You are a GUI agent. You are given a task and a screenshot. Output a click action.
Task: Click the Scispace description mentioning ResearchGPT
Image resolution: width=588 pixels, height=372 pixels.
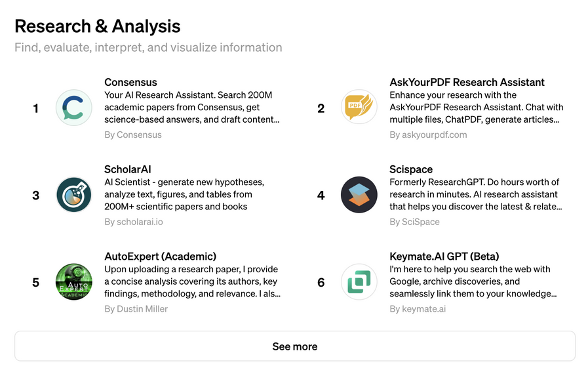[476, 194]
